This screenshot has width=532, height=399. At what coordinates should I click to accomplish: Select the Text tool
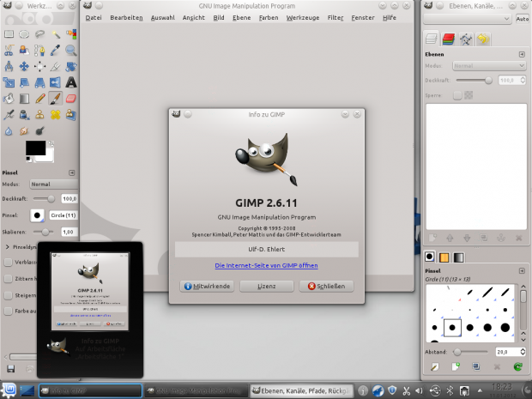pos(71,82)
